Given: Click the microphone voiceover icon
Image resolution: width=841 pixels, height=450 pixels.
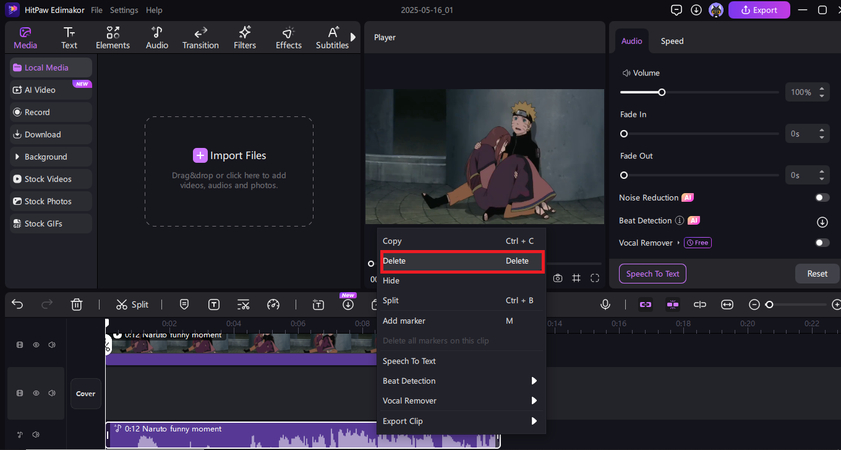Looking at the screenshot, I should point(605,305).
